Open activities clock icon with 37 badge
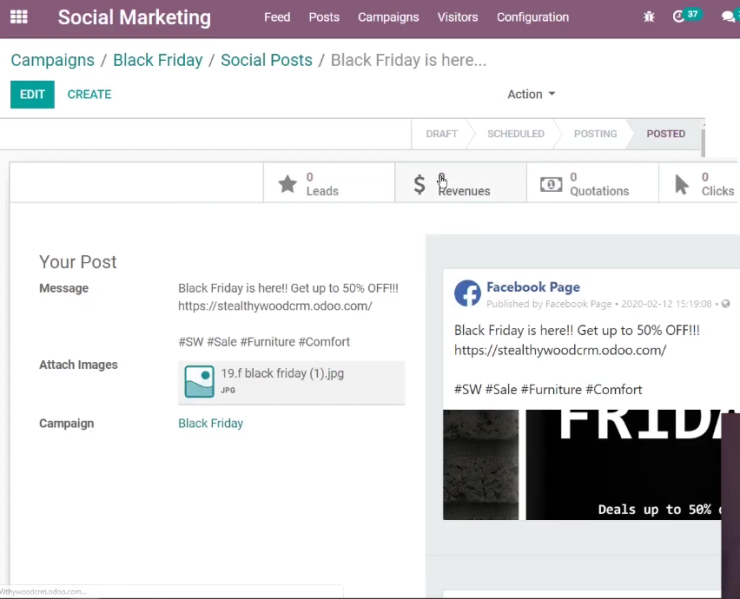740x599 pixels. pyautogui.click(x=687, y=16)
